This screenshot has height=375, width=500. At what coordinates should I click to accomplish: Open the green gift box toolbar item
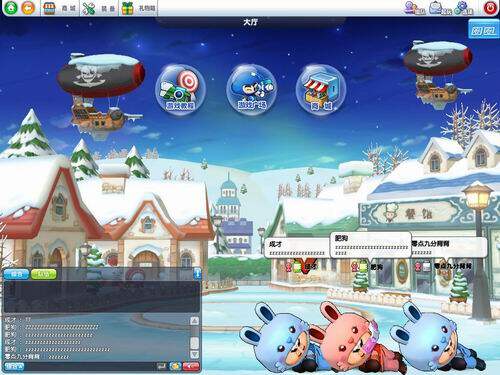138,8
